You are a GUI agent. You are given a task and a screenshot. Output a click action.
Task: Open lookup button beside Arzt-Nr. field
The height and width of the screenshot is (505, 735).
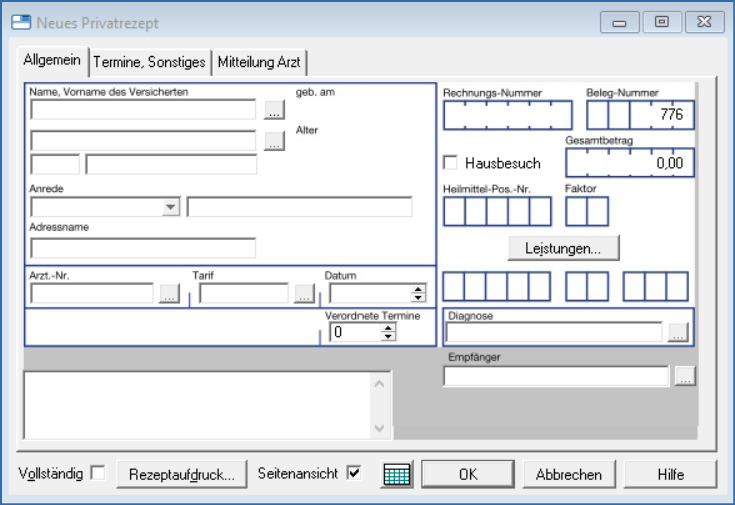click(x=168, y=294)
